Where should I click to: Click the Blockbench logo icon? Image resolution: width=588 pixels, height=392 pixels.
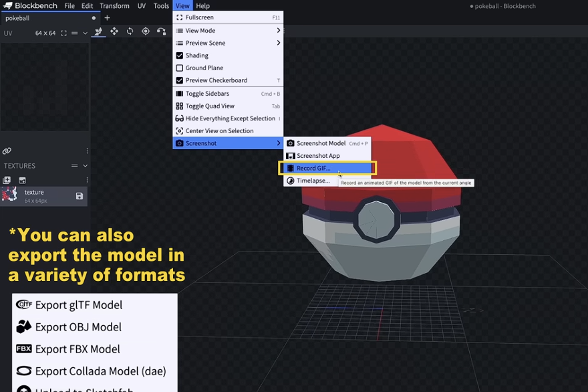[7, 5]
